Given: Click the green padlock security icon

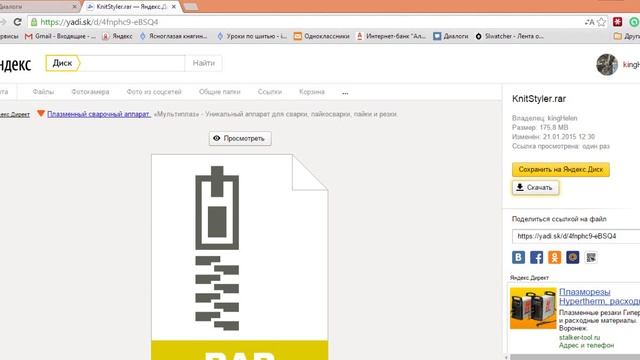Looking at the screenshot, I should [x=34, y=22].
